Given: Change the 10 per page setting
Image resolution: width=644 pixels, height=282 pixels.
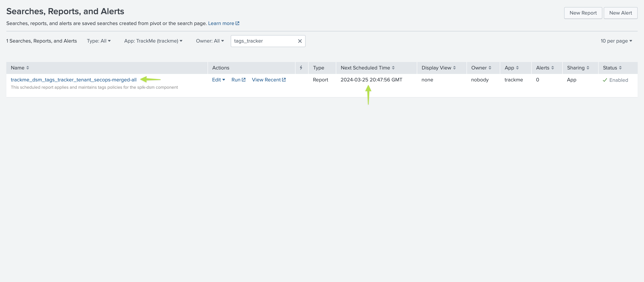Looking at the screenshot, I should (616, 41).
